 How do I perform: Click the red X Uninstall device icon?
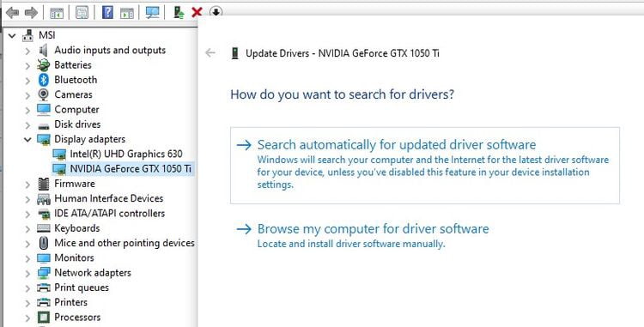197,12
